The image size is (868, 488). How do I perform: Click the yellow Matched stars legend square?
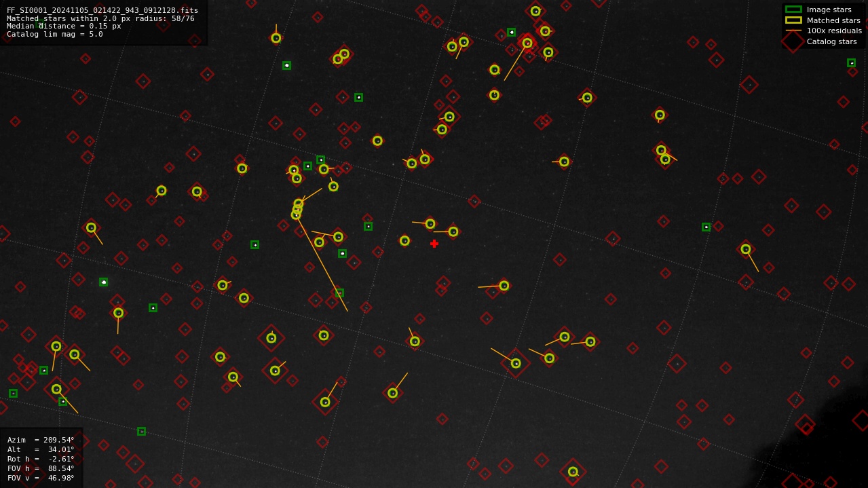(x=793, y=20)
